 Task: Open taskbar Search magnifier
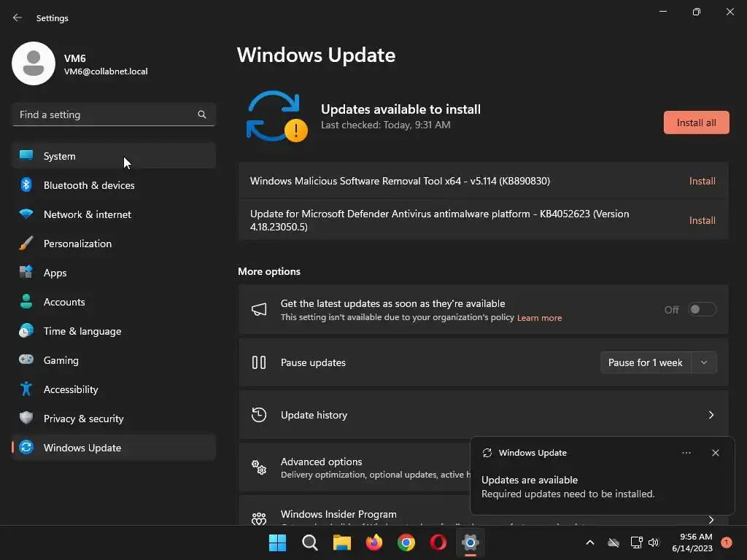point(309,542)
